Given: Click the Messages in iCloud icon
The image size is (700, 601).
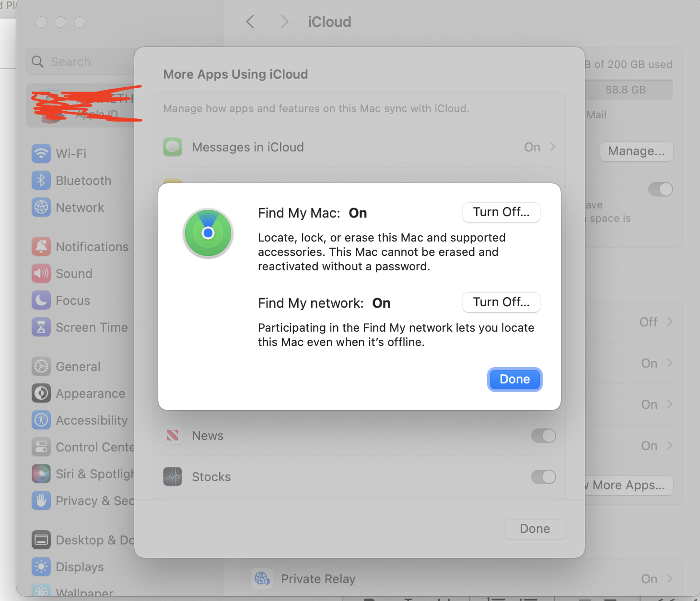Looking at the screenshot, I should click(173, 147).
